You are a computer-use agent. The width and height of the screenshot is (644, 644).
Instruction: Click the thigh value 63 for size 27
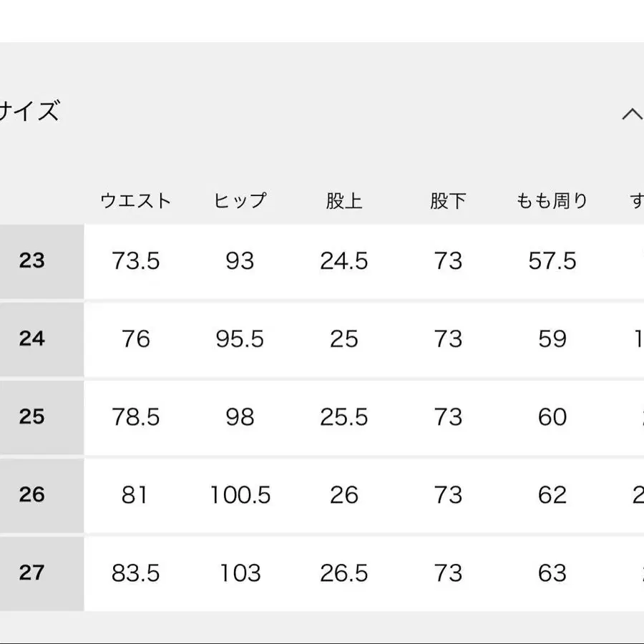tap(551, 572)
